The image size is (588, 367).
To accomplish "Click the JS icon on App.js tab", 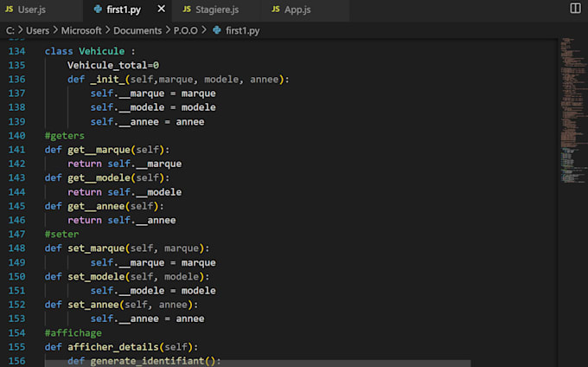I will pos(276,9).
